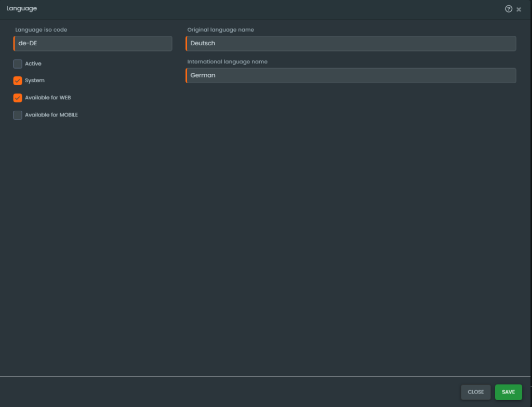Click the green SAVE button
The height and width of the screenshot is (407, 532).
tap(508, 392)
